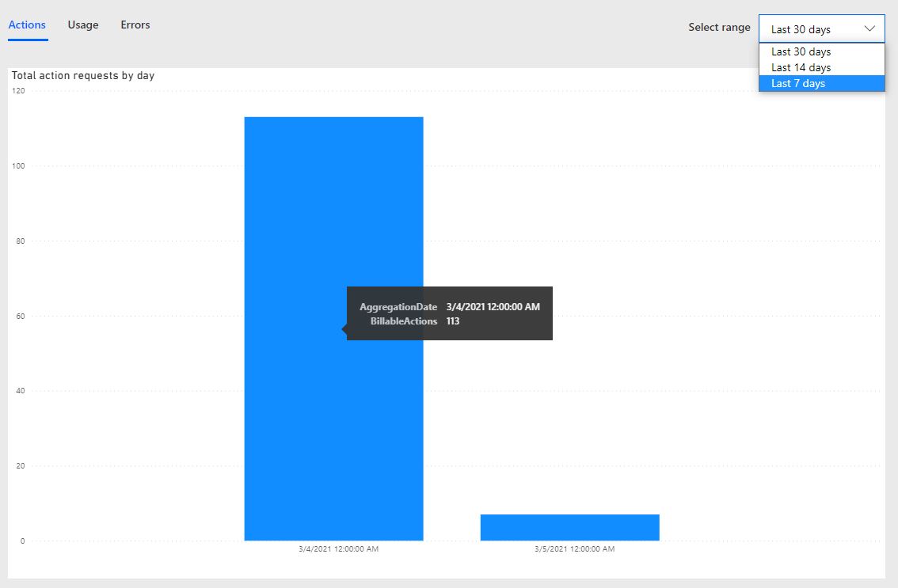Switch to the Usage tab

tap(83, 25)
